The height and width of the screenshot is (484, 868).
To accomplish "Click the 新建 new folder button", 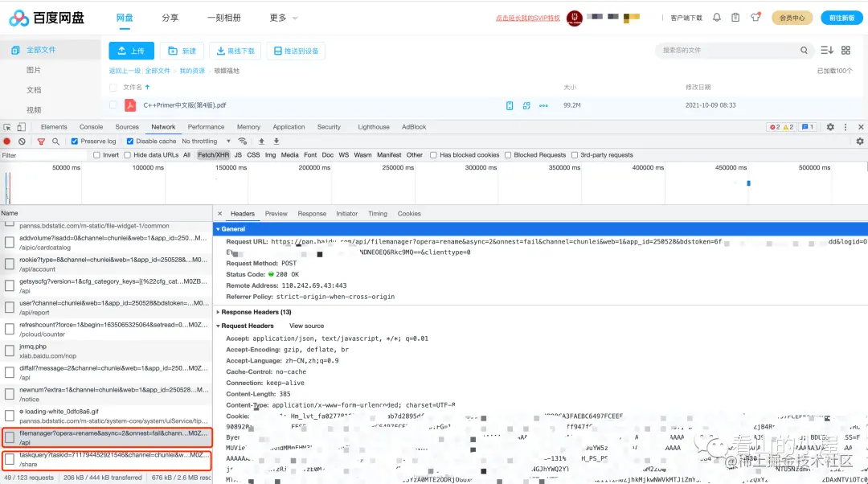I will pyautogui.click(x=182, y=51).
